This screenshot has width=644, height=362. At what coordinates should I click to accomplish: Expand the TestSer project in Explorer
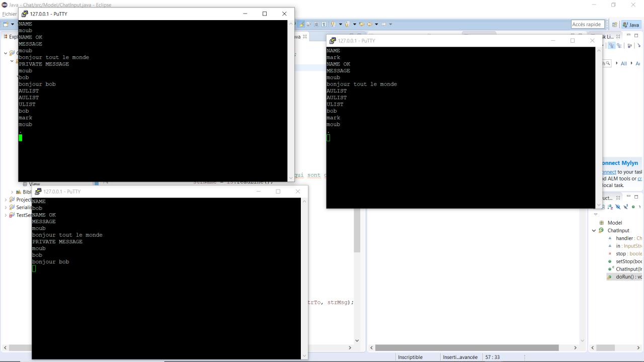point(6,215)
